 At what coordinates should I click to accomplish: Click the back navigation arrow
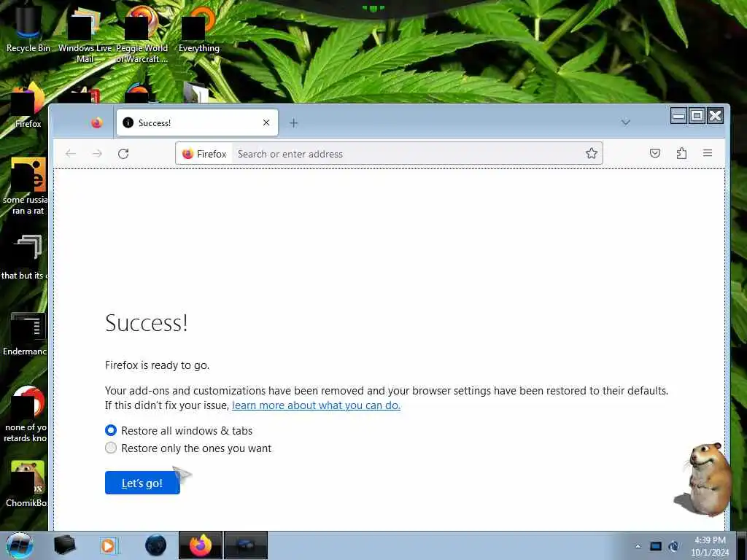71,153
